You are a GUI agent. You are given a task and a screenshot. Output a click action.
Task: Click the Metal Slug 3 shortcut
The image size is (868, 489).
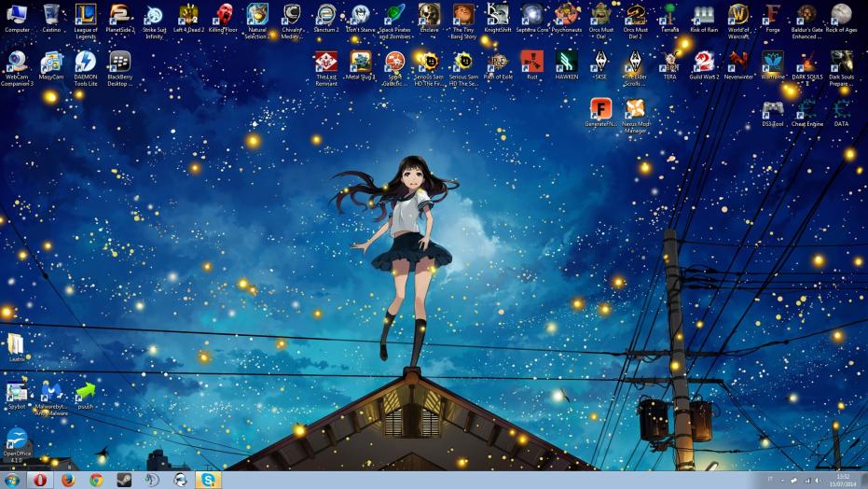click(x=361, y=65)
